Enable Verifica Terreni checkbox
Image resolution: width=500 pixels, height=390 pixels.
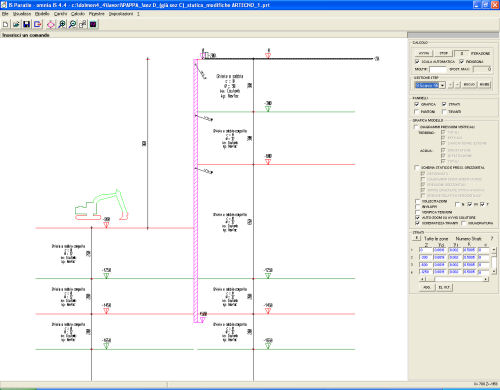pyautogui.click(x=417, y=212)
